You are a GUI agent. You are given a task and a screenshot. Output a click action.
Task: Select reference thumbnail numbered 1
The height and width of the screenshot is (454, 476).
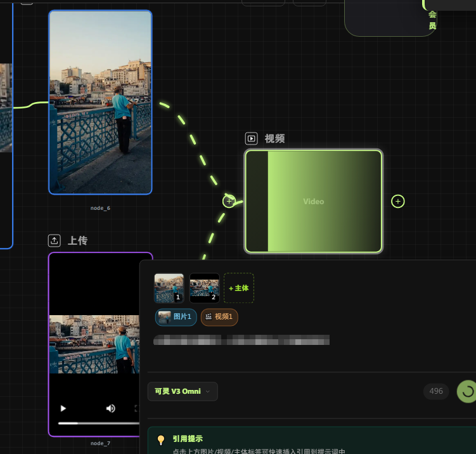click(x=169, y=288)
